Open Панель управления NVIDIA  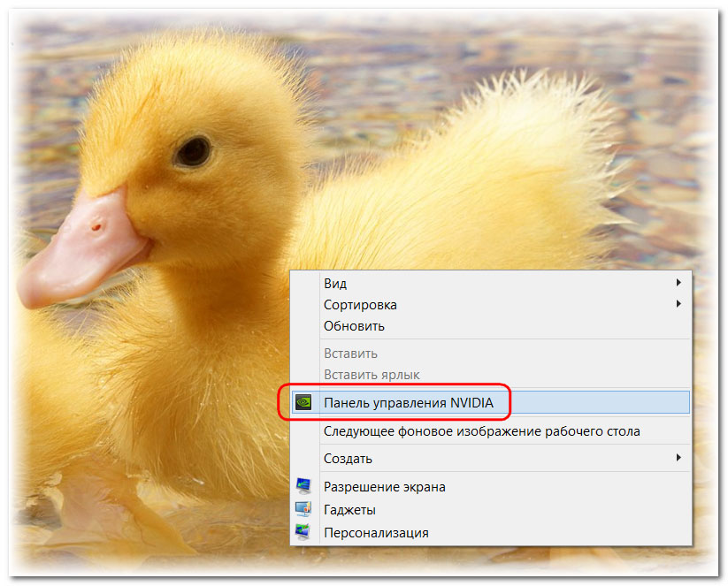point(491,402)
